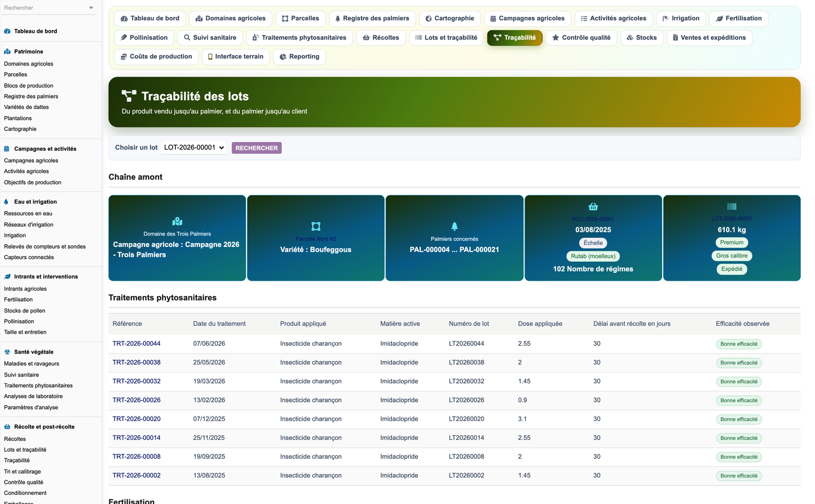Click the tree icon on Palmiers concernés card
This screenshot has height=504, width=815.
455,226
